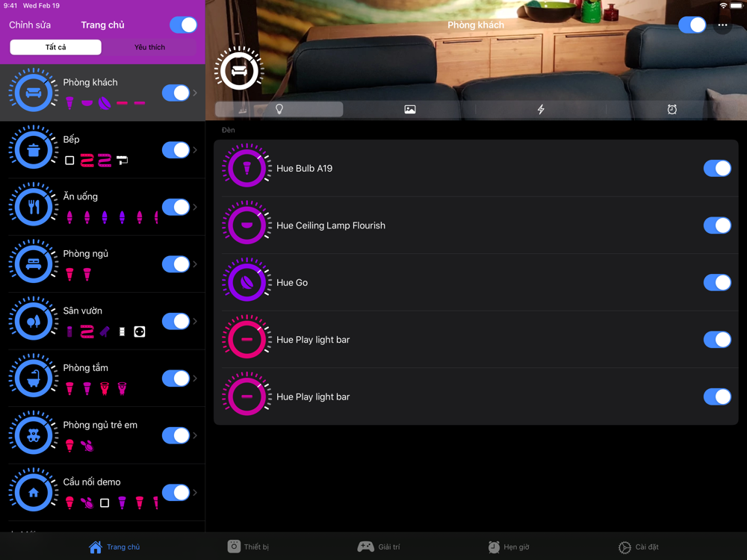Image resolution: width=747 pixels, height=560 pixels.
Task: Tap the Hue Ceiling Lamp Flourish dial icon
Action: tap(247, 225)
